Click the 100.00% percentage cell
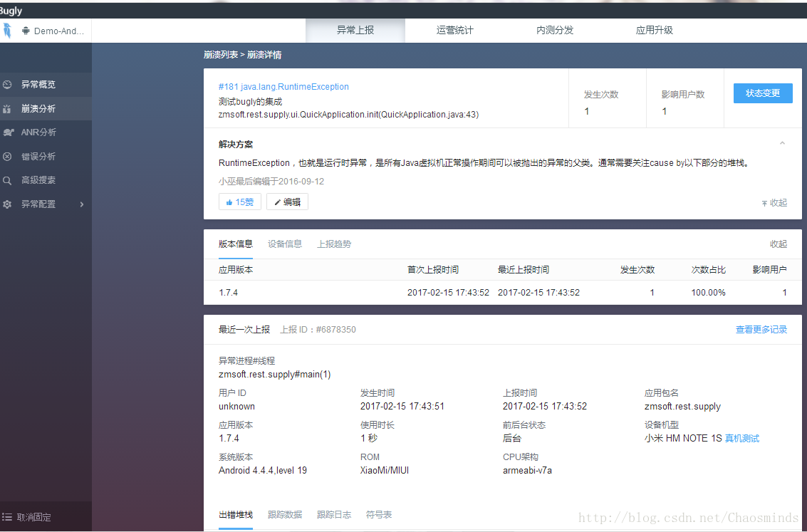Viewport: 807px width, 532px height. pos(708,292)
